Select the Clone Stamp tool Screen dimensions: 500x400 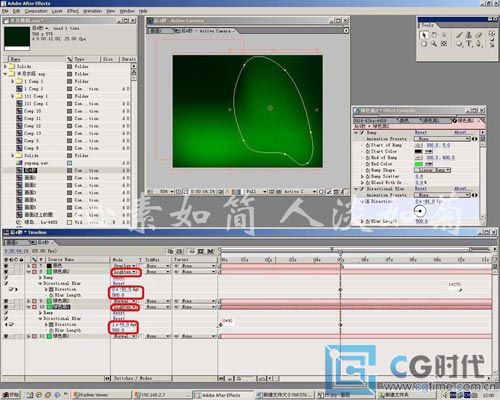[x=469, y=35]
